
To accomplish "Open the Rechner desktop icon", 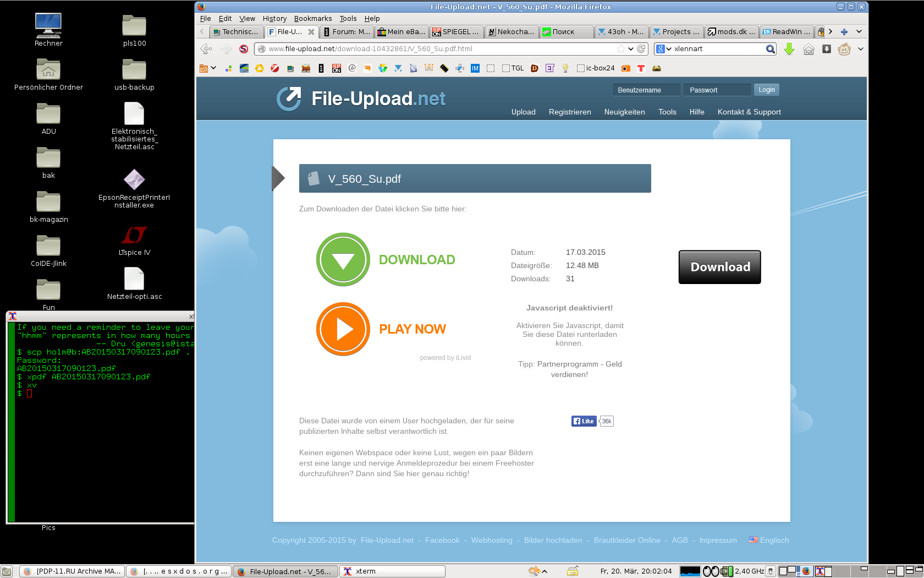I will click(48, 30).
